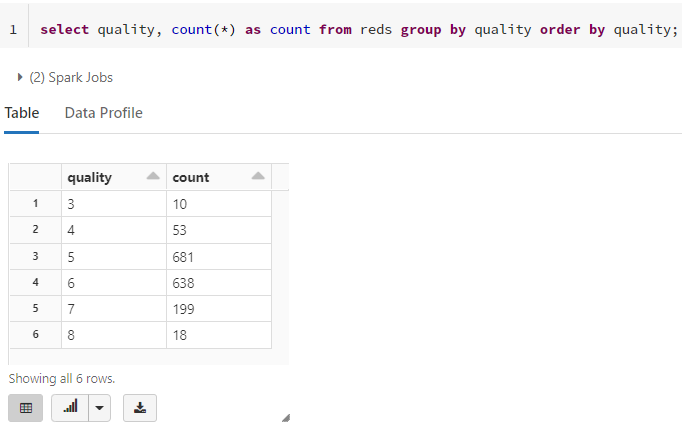Click the count column header

(219, 177)
